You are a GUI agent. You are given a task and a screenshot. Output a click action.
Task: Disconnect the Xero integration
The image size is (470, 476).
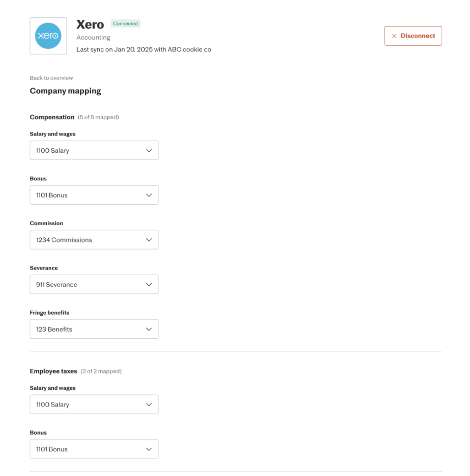tap(413, 36)
